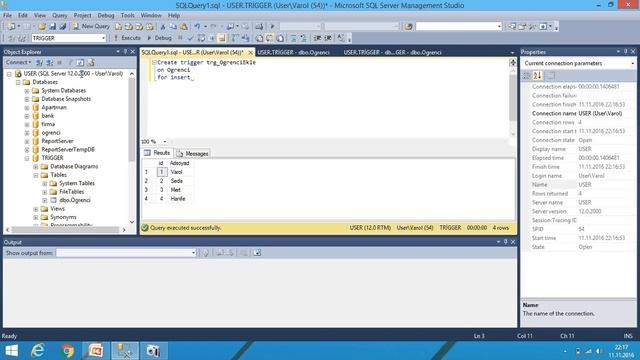Open the Query menu
The width and height of the screenshot is (640, 360).
60,15
